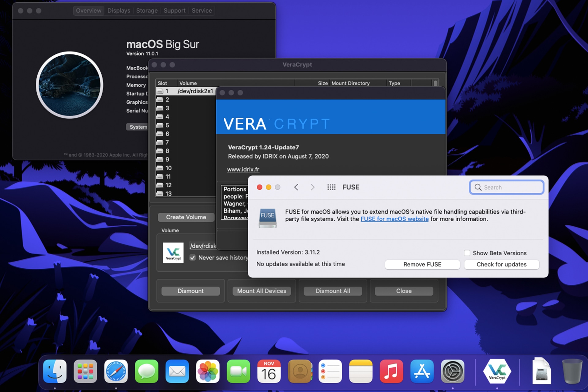The width and height of the screenshot is (588, 392).
Task: Click the Dismount button
Action: coord(190,291)
